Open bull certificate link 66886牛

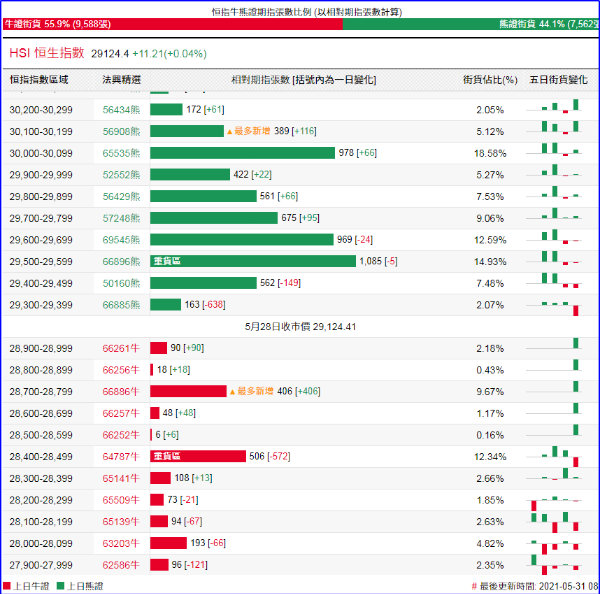121,392
